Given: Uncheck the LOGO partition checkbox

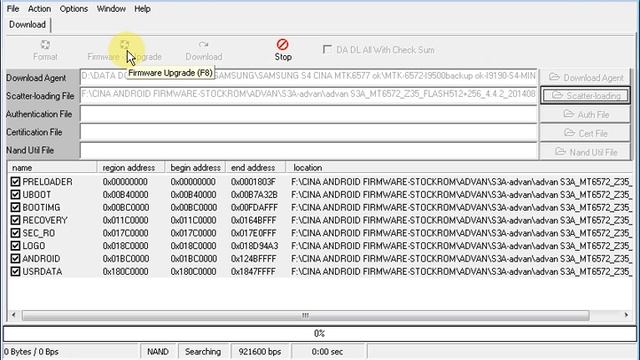Looking at the screenshot, I should 16,246.
